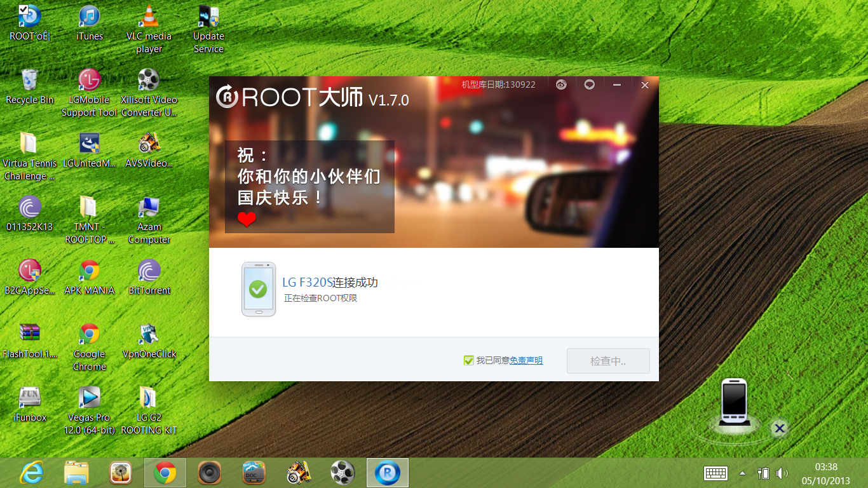Open APK MANIA Chrome shortcut

click(x=89, y=277)
